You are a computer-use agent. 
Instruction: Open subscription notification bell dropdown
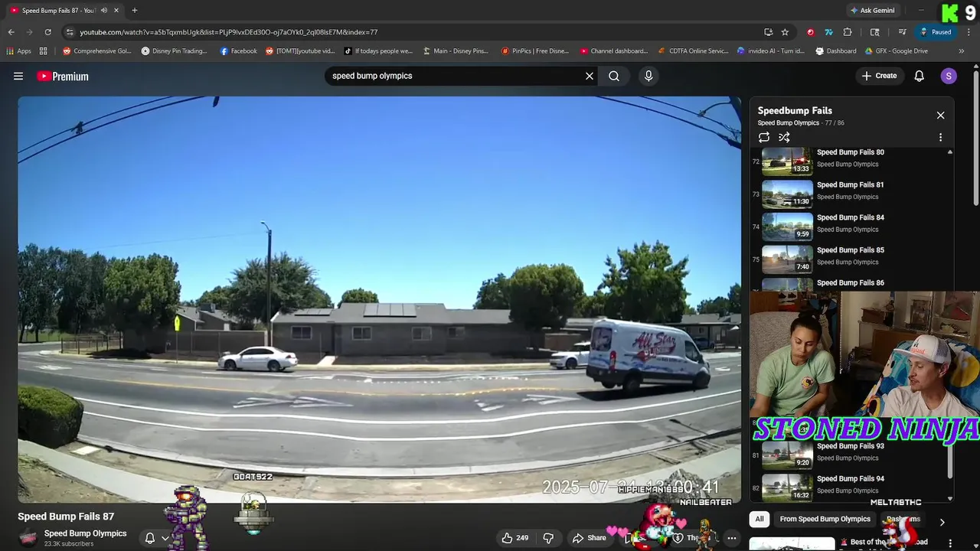pyautogui.click(x=156, y=538)
